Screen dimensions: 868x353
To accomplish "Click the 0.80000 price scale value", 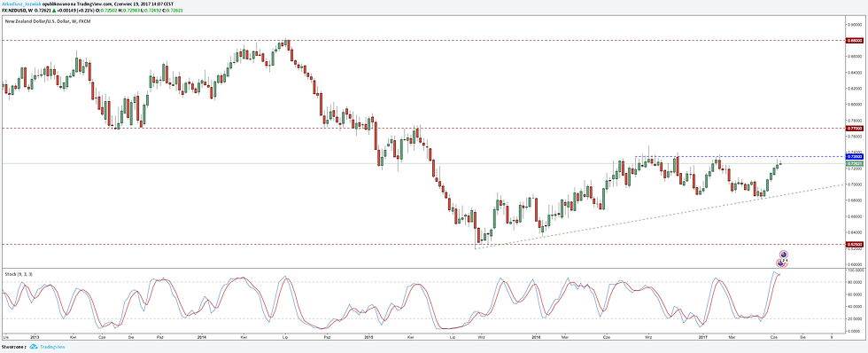I will click(855, 104).
